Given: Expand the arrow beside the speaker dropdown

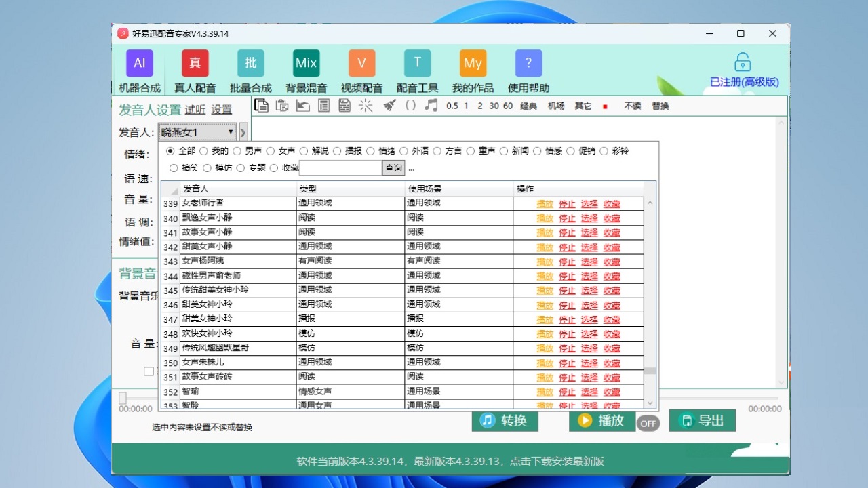Looking at the screenshot, I should coord(242,132).
